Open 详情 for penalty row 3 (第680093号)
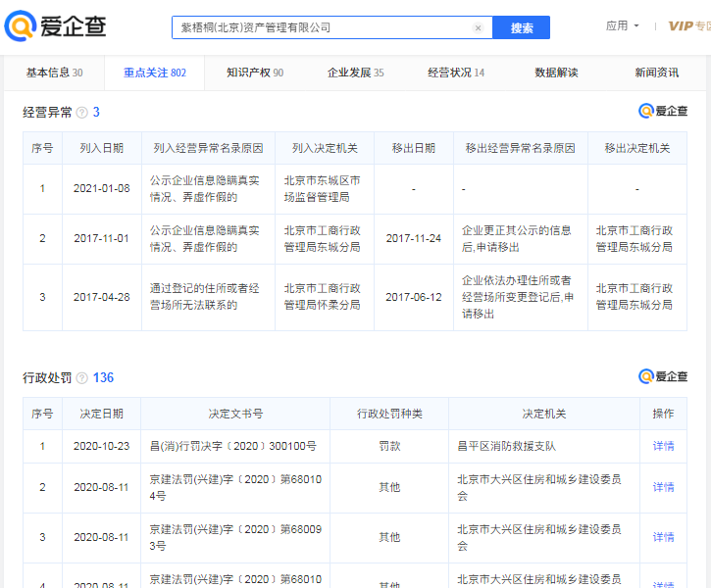This screenshot has height=588, width=711. click(x=663, y=537)
